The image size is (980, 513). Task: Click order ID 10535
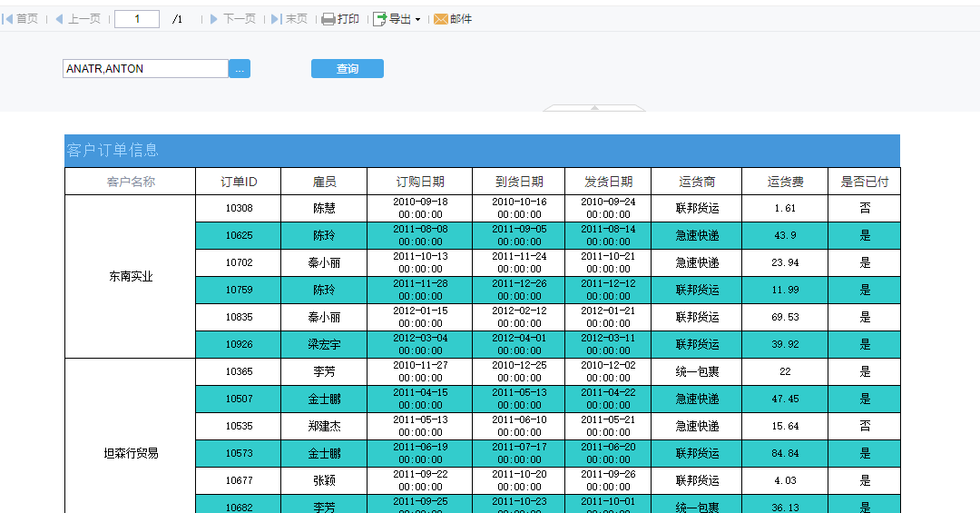(x=239, y=426)
